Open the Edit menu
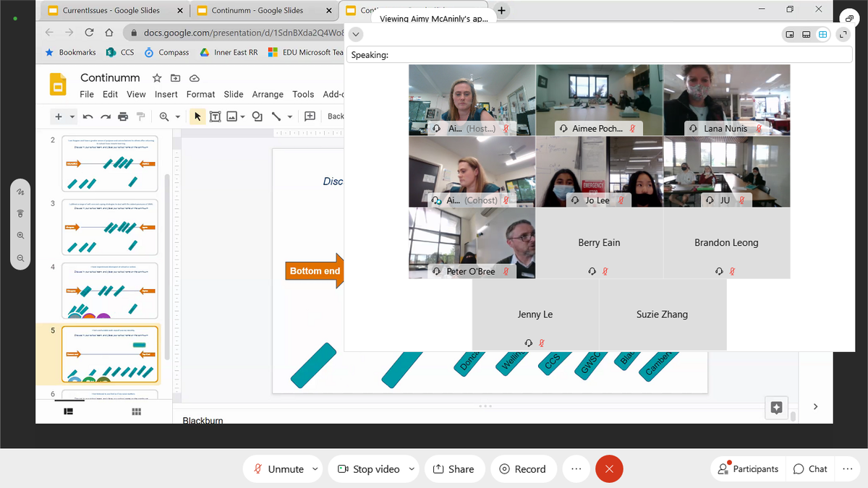This screenshot has width=868, height=488. (110, 94)
